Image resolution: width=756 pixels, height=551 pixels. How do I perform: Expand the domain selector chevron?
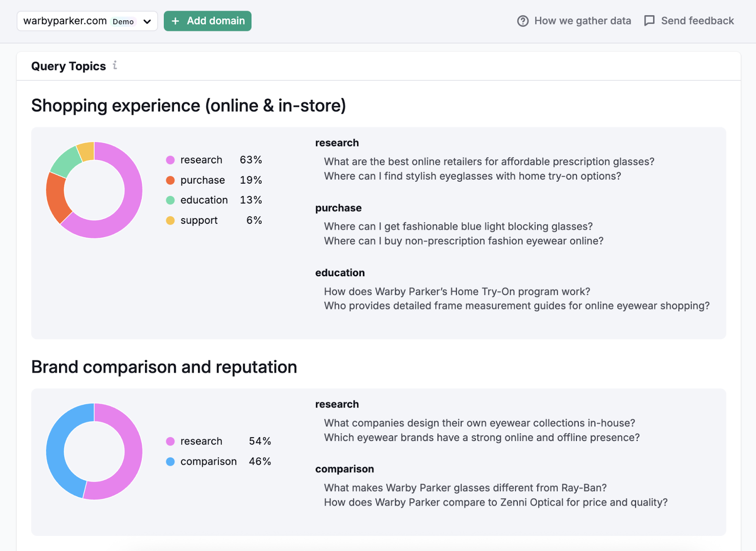[147, 21]
